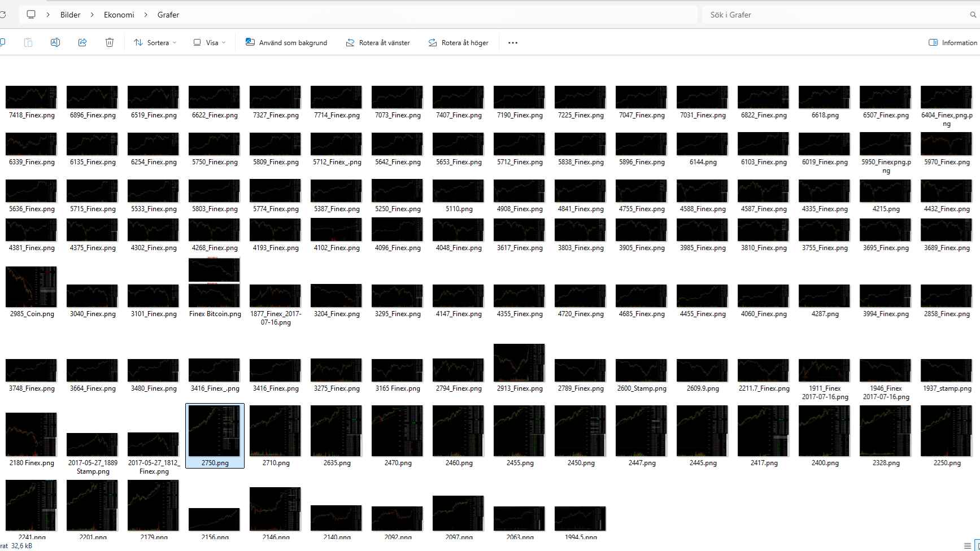Screen dimensions: 980x551
Task: Click file name 2858_Finex.png
Action: 947,314
